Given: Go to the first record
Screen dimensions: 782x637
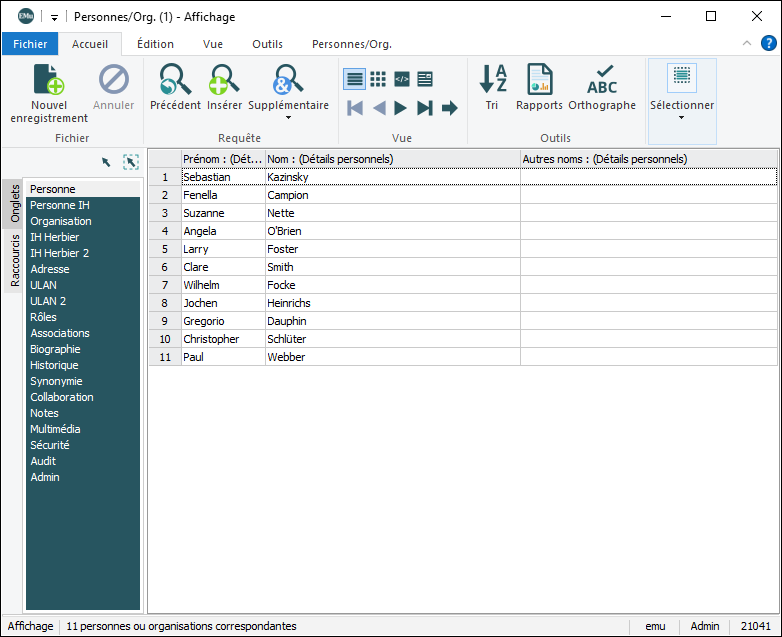Looking at the screenshot, I should [355, 108].
